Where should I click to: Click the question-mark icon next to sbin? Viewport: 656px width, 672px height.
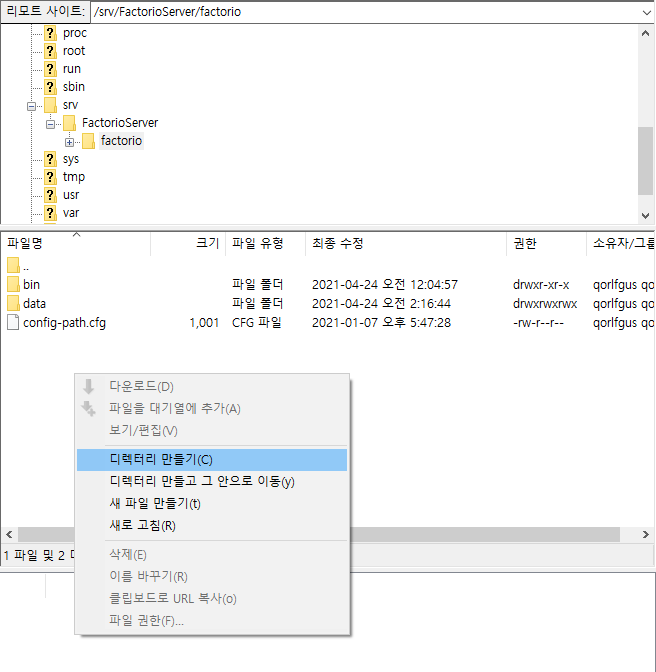(50, 87)
